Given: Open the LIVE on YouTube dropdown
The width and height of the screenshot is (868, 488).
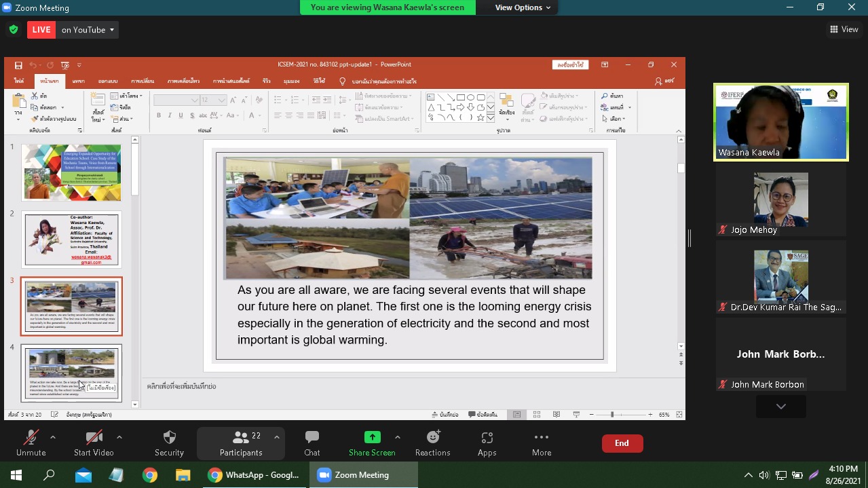Looking at the screenshot, I should 88,30.
